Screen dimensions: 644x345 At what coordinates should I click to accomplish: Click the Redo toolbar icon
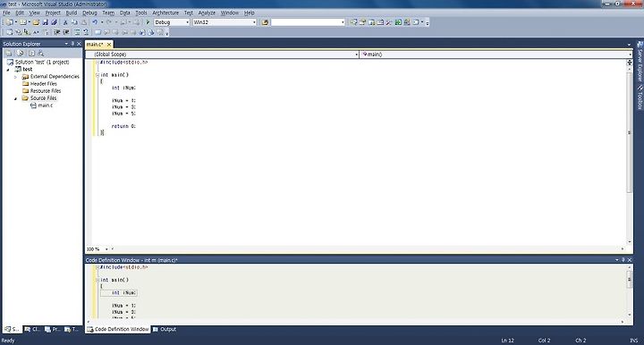109,22
